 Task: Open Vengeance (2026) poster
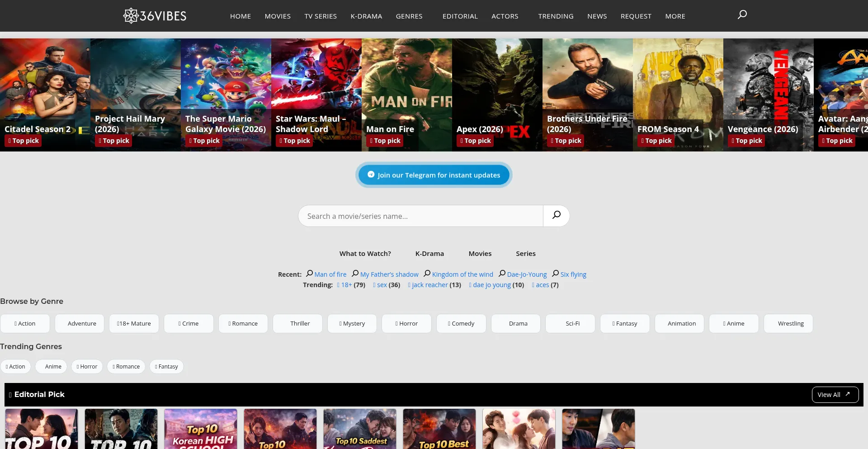[x=769, y=95]
